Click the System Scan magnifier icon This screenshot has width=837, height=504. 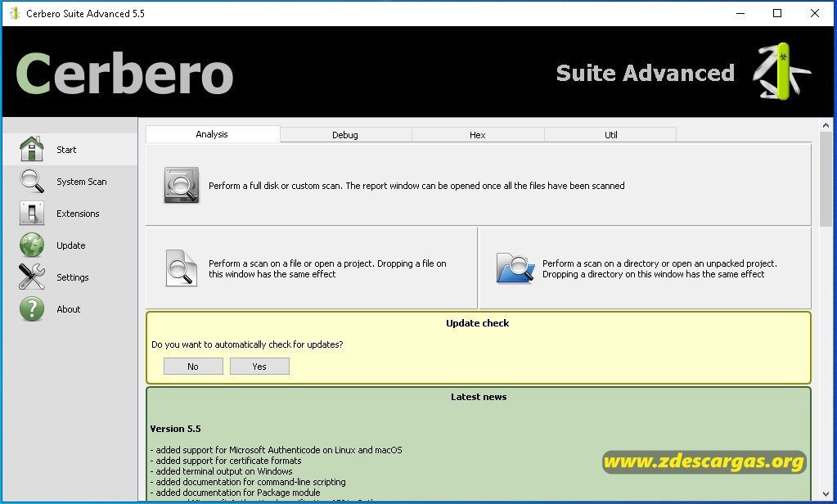[x=31, y=181]
